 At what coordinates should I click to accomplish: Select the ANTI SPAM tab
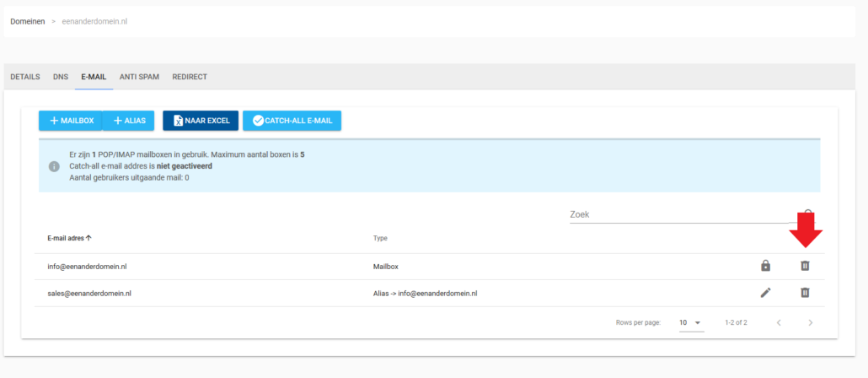(139, 77)
